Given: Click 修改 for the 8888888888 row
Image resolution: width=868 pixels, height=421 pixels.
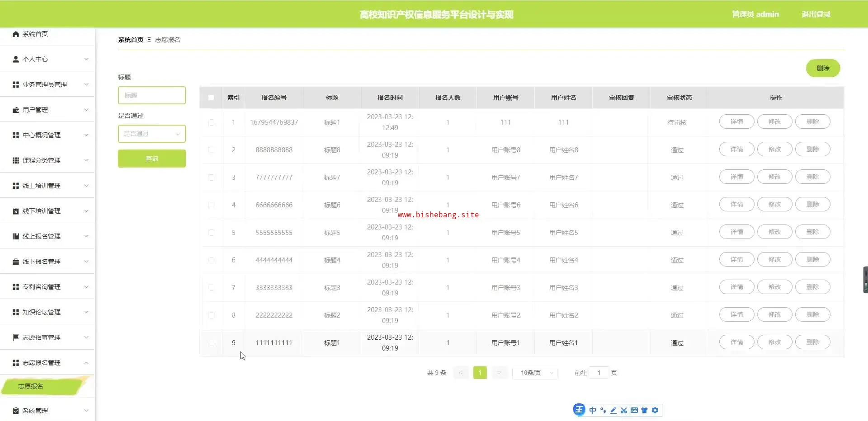Looking at the screenshot, I should coord(775,149).
